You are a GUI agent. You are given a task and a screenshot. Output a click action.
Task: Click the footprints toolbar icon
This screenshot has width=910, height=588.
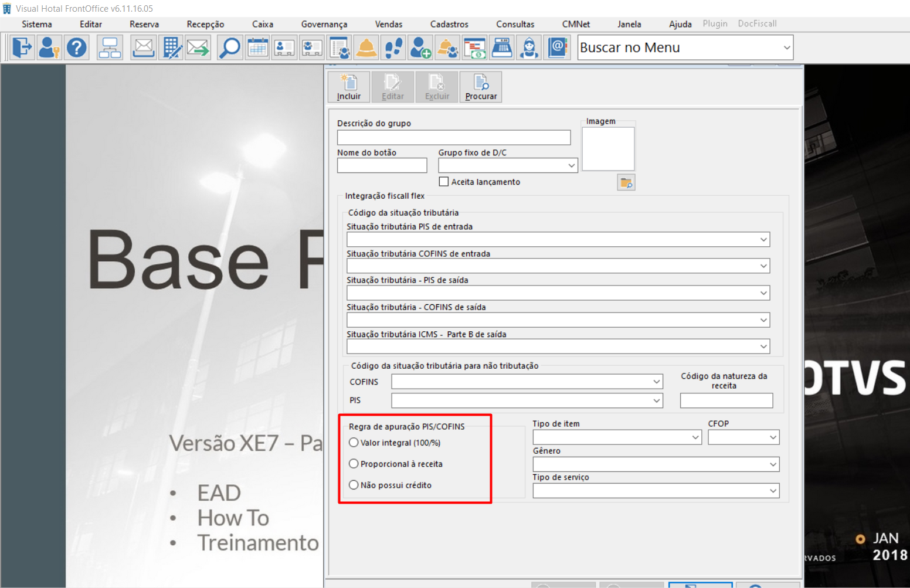pos(393,47)
